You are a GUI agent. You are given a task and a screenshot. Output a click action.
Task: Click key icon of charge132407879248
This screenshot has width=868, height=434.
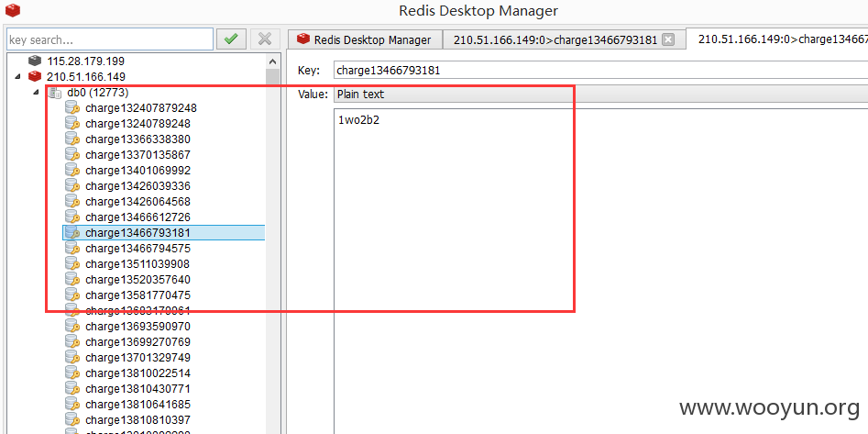[72, 107]
